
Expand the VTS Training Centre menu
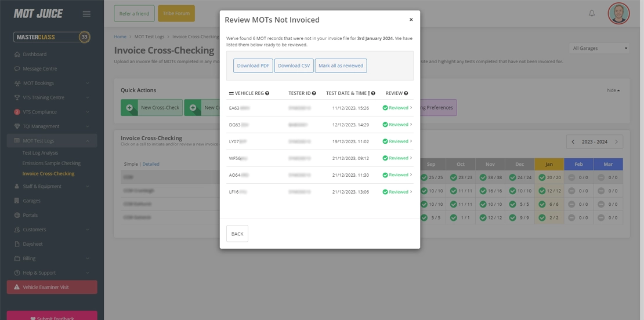coord(52,97)
